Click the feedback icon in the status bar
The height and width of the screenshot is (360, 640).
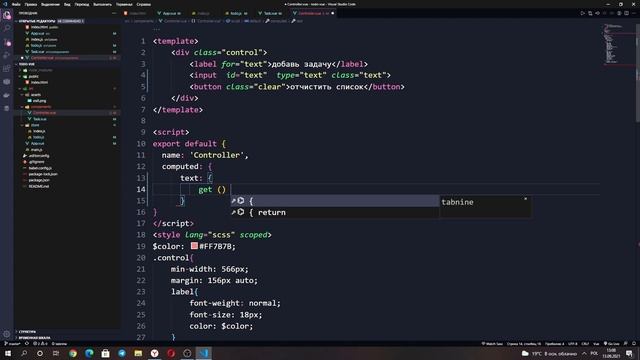(x=626, y=344)
